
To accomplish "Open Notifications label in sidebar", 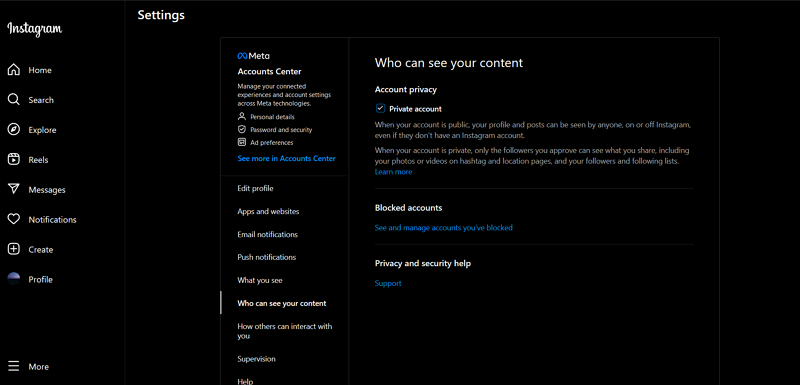I will 53,220.
